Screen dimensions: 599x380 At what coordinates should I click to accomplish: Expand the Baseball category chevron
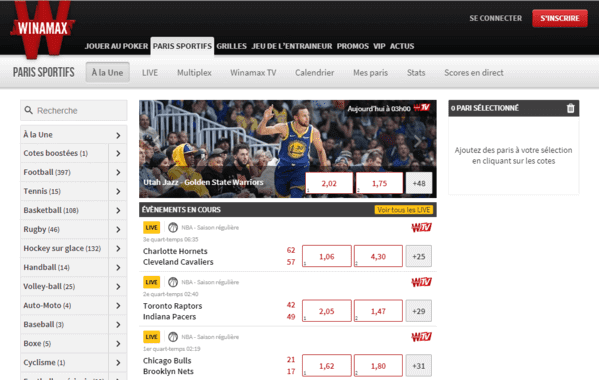pos(118,325)
